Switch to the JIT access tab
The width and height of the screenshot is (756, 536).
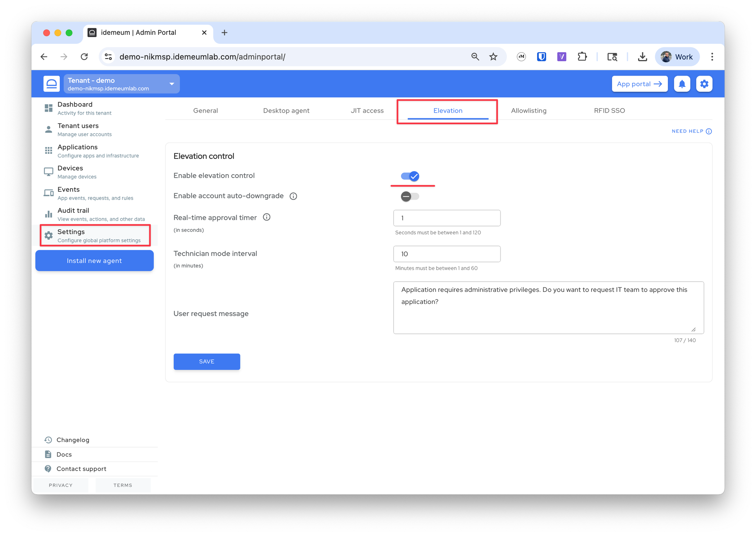click(x=367, y=111)
